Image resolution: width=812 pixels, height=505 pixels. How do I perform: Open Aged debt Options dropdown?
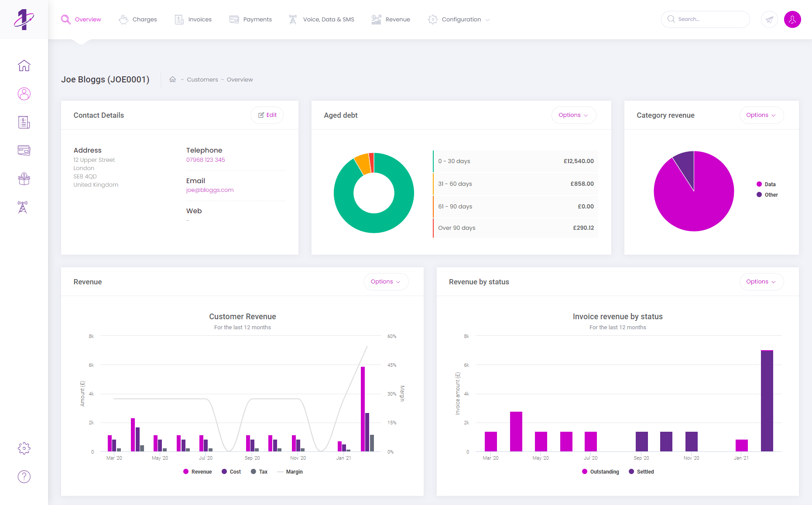pos(573,115)
